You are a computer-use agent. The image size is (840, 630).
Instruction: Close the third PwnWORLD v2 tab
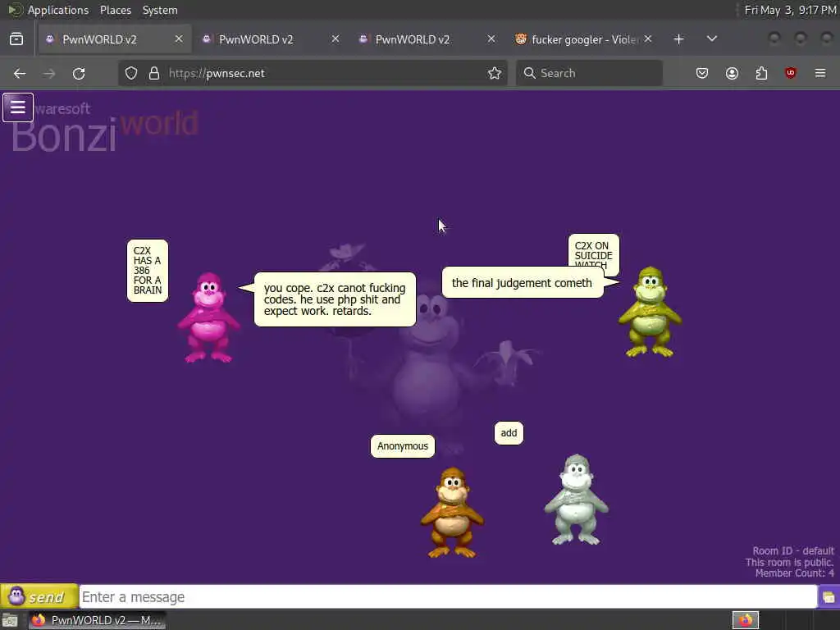coord(491,39)
